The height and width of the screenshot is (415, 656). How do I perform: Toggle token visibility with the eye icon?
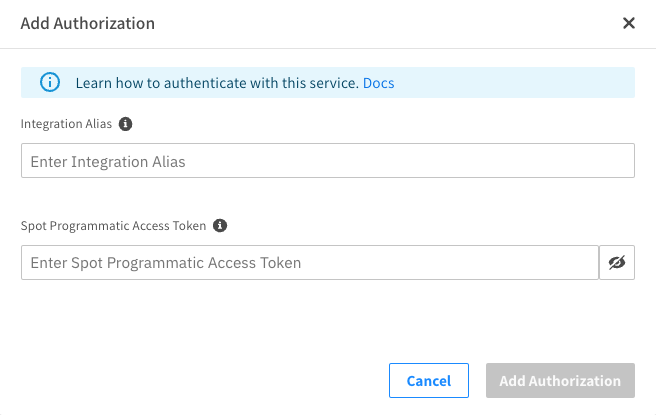point(617,263)
